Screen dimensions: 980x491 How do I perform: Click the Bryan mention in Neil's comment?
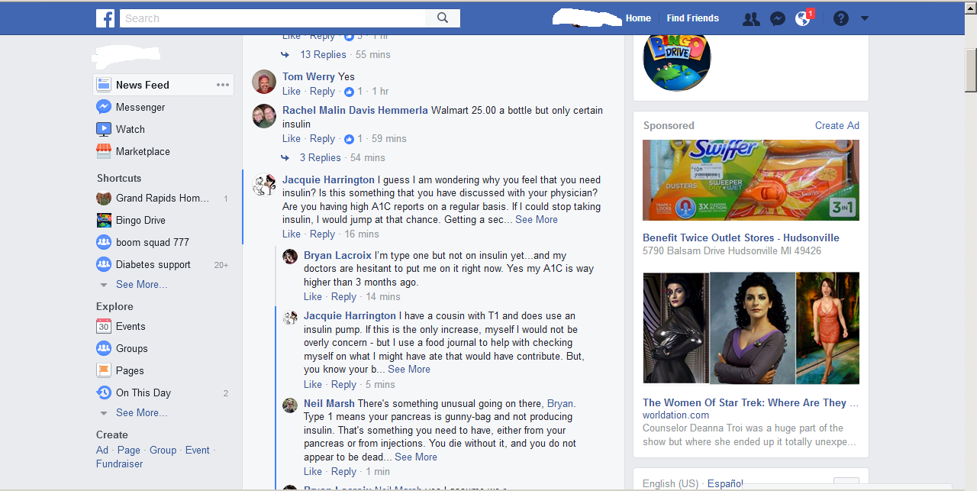(x=560, y=403)
